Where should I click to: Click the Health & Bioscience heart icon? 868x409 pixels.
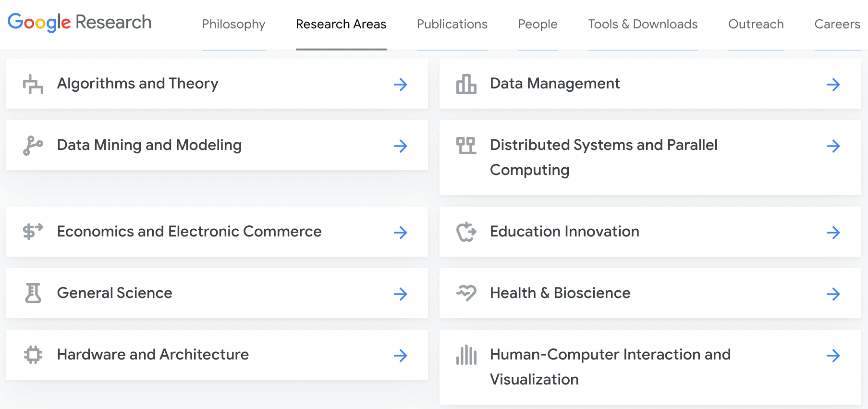pyautogui.click(x=466, y=293)
